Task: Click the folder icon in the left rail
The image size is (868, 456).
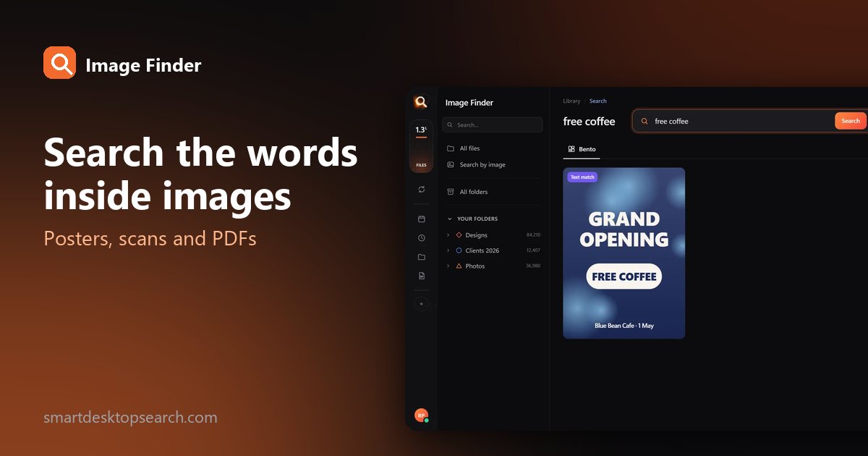Action: [x=422, y=257]
